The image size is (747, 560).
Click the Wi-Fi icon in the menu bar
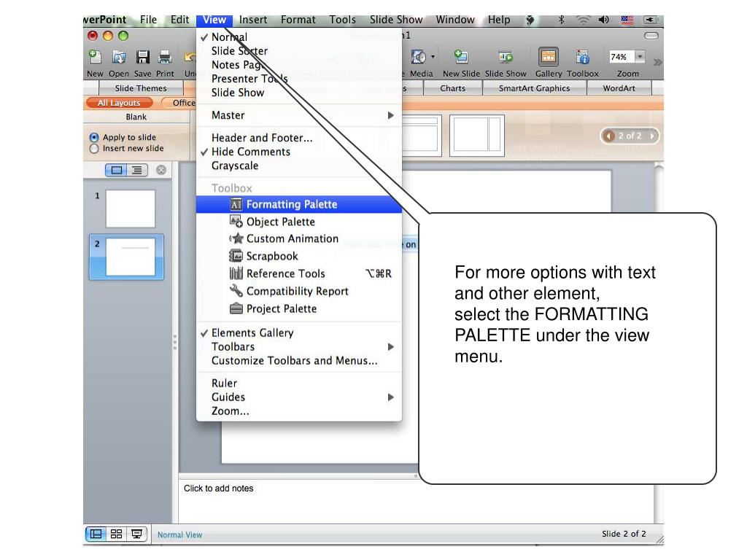(x=582, y=20)
